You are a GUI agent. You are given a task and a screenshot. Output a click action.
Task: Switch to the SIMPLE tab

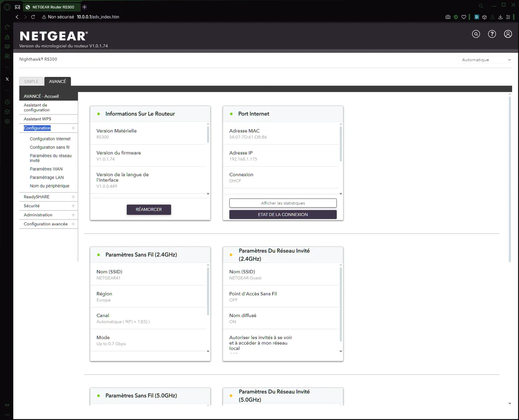(31, 82)
